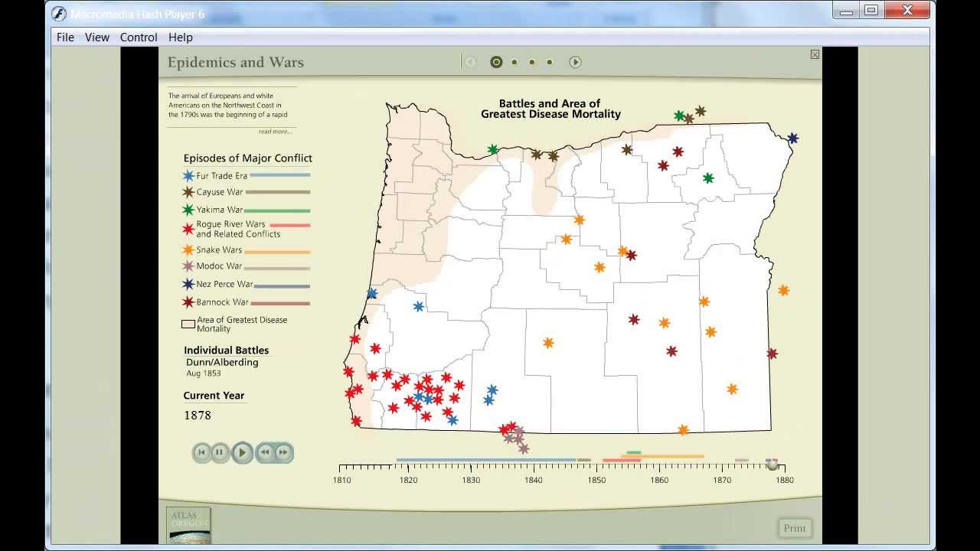This screenshot has height=551, width=980.
Task: Click the Bannock War star icon in legend
Action: (x=188, y=302)
